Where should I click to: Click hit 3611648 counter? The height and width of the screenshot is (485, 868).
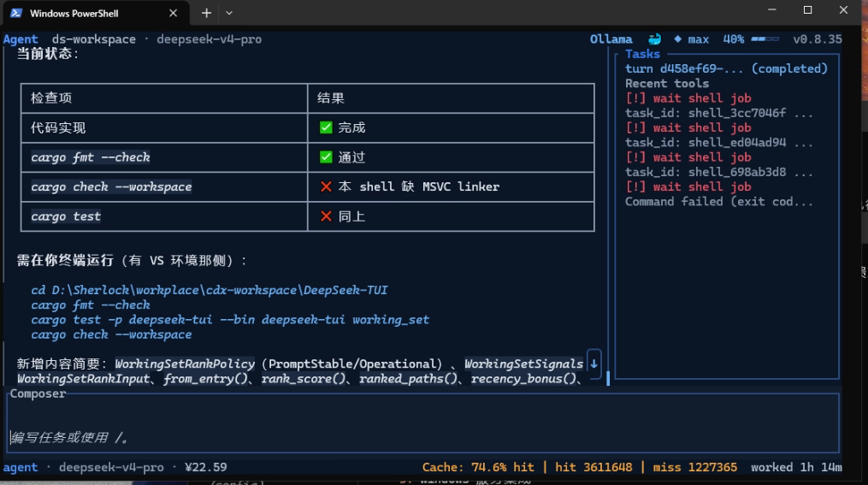tap(593, 467)
